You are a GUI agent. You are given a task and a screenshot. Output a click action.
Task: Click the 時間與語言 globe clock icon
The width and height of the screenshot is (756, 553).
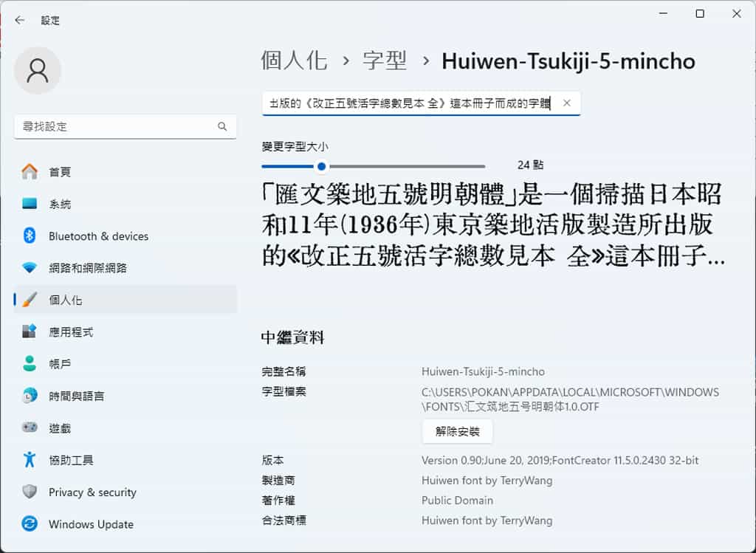coord(30,395)
